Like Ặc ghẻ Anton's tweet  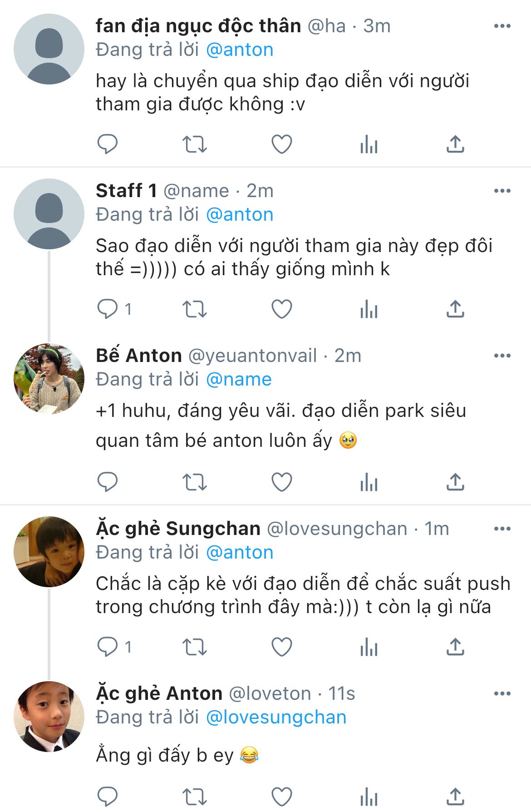(x=281, y=797)
